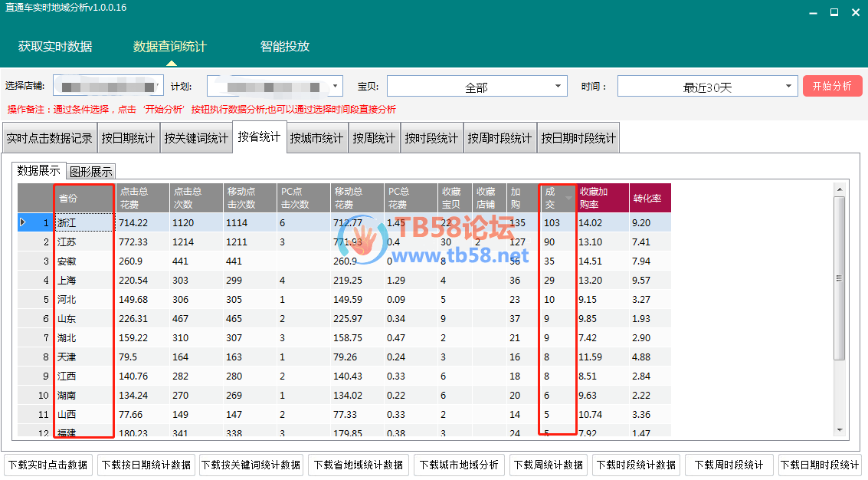The width and height of the screenshot is (868, 480).
Task: Switch to the 按关键词统计 tab
Action: pyautogui.click(x=196, y=138)
